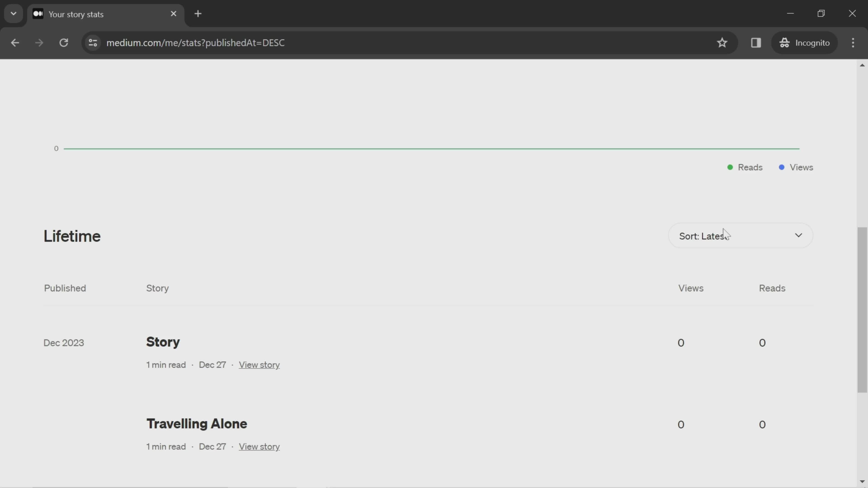The width and height of the screenshot is (868, 488).
Task: Close the Your story stats tab
Action: point(174,14)
